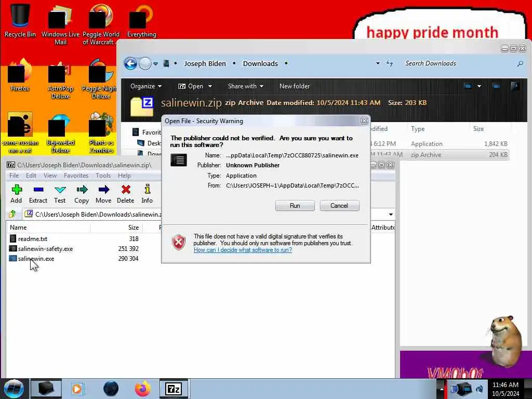Viewport: 532px width, 399px height.
Task: Sort 7-Zip list by Size column
Action: point(116,228)
